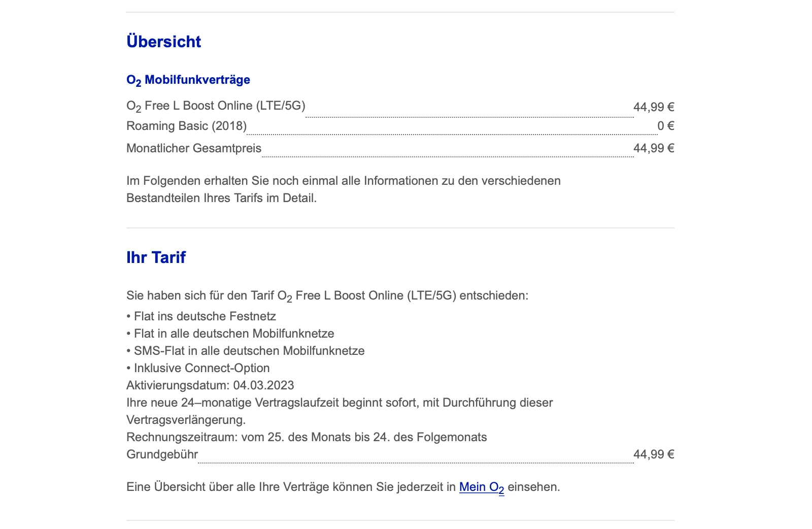
Task: Select the bullet "SMS-Flat in alle deutschen Mobilfunknetze"
Action: (x=246, y=351)
